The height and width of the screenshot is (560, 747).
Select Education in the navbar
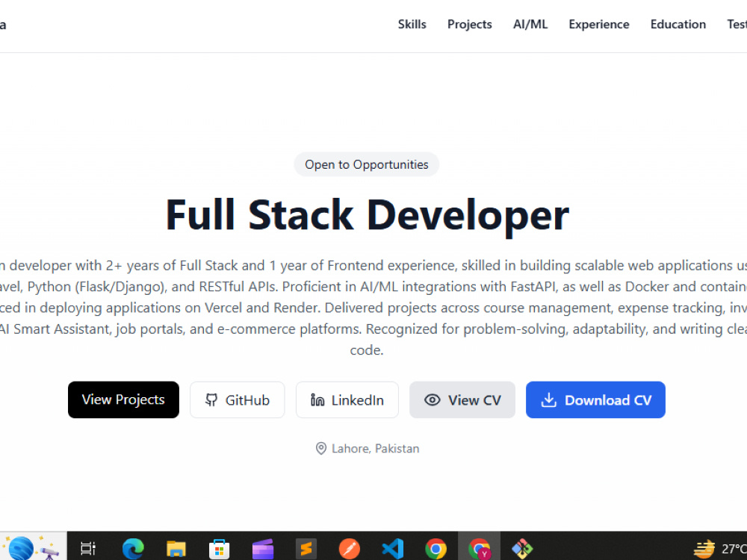(x=678, y=25)
